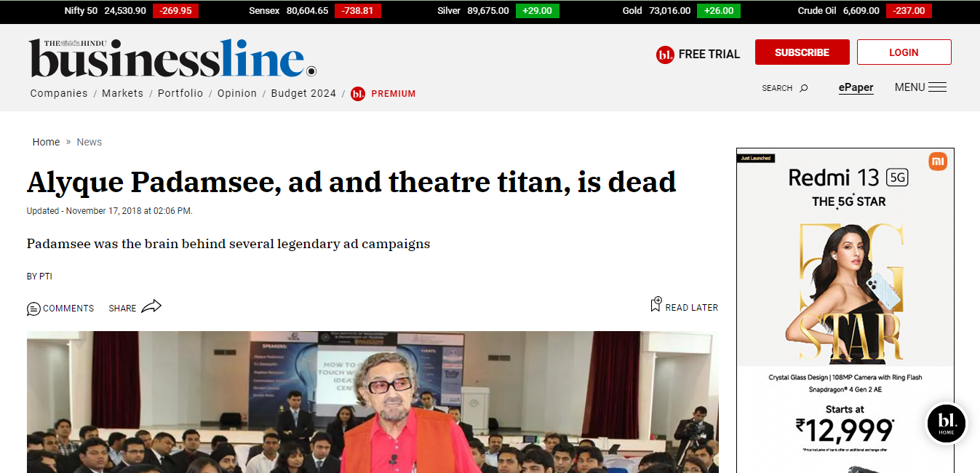Click the bl. Premium badge icon
980x473 pixels.
358,94
